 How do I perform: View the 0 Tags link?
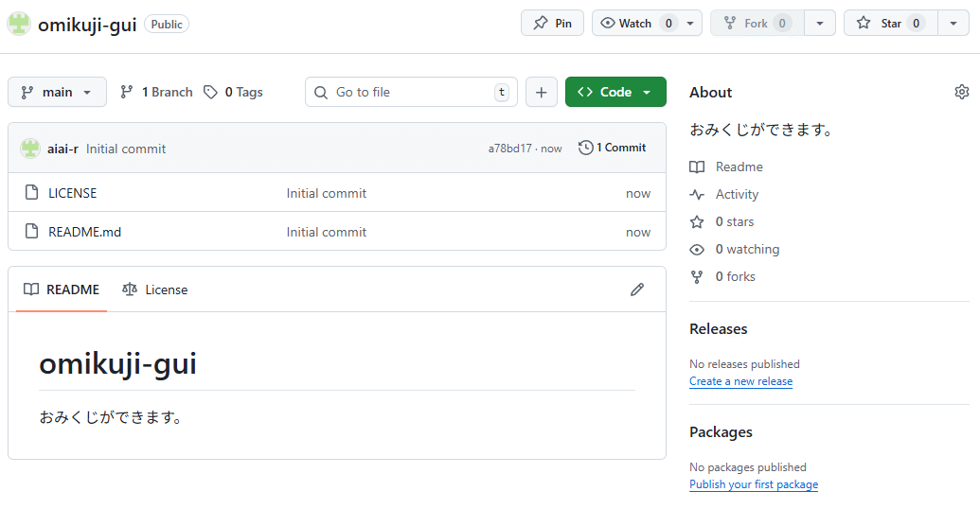coord(234,92)
